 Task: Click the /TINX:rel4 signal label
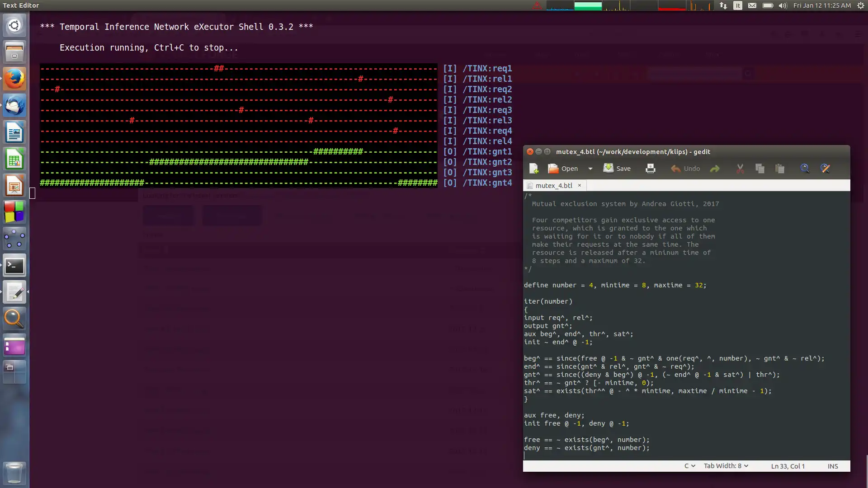[x=487, y=141]
